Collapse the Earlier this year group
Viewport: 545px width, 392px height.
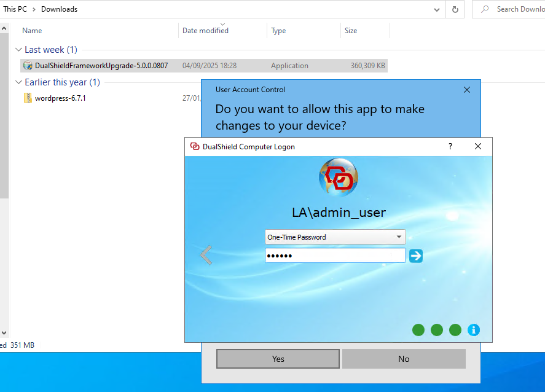pos(18,82)
